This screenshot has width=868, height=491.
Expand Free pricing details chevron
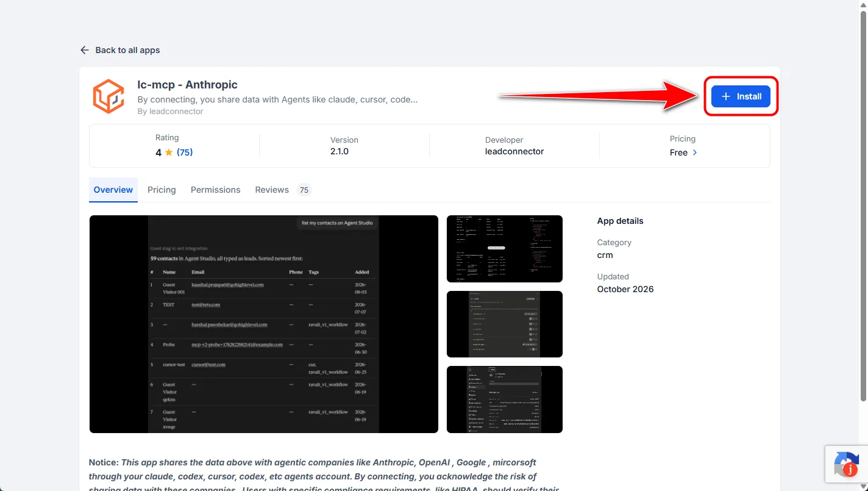(x=695, y=152)
